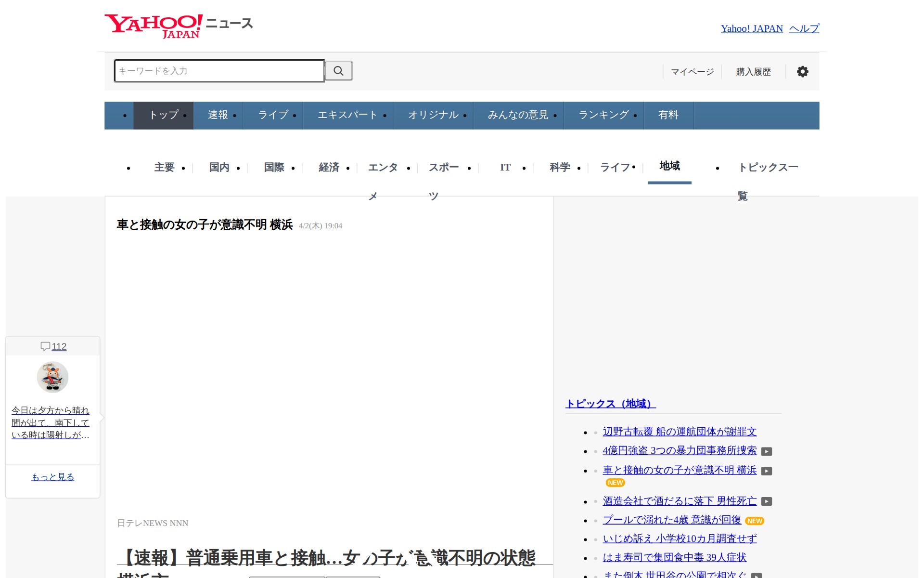The width and height of the screenshot is (924, 578).
Task: Click NEW badge next to プールで溺れた4歳 headline
Action: tap(754, 521)
